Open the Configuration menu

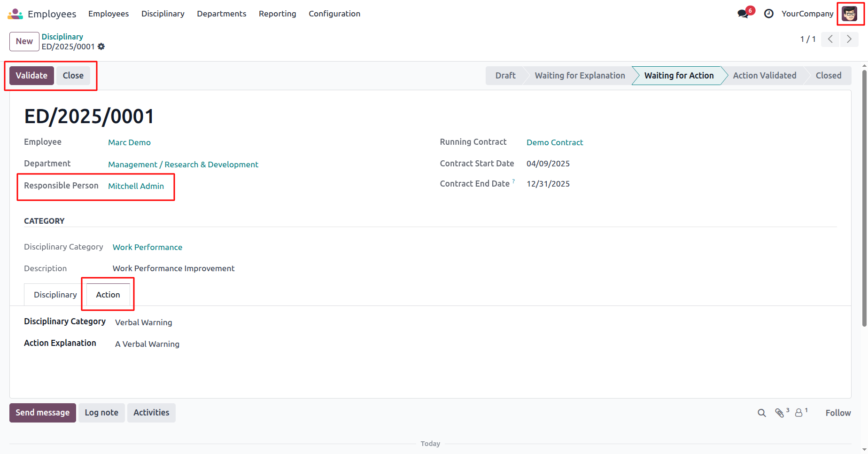click(334, 14)
